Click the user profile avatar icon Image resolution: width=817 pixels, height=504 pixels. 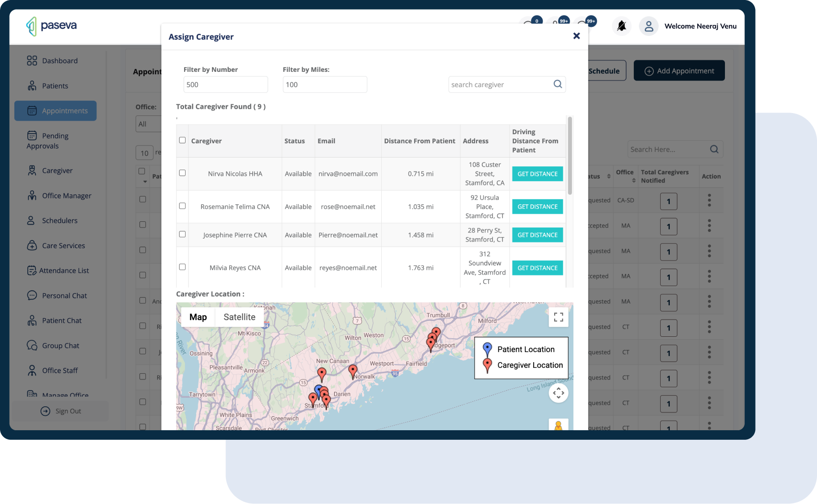(649, 26)
